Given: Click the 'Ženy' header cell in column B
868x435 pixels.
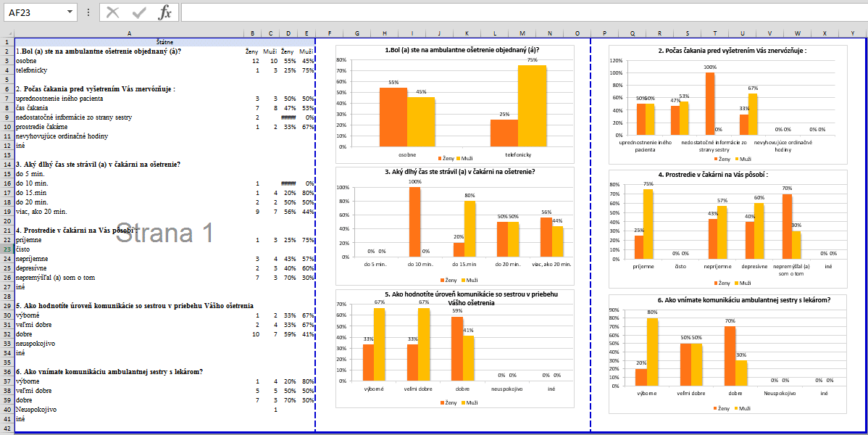Looking at the screenshot, I should (x=252, y=51).
